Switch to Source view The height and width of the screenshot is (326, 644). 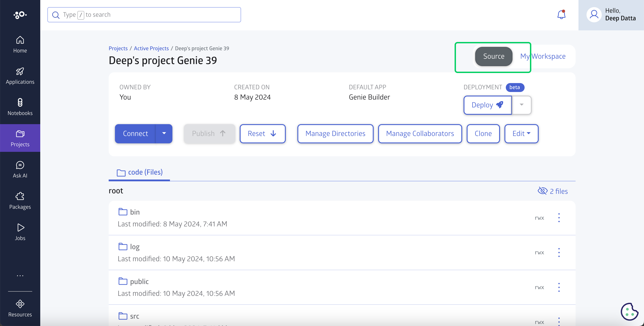(x=494, y=56)
